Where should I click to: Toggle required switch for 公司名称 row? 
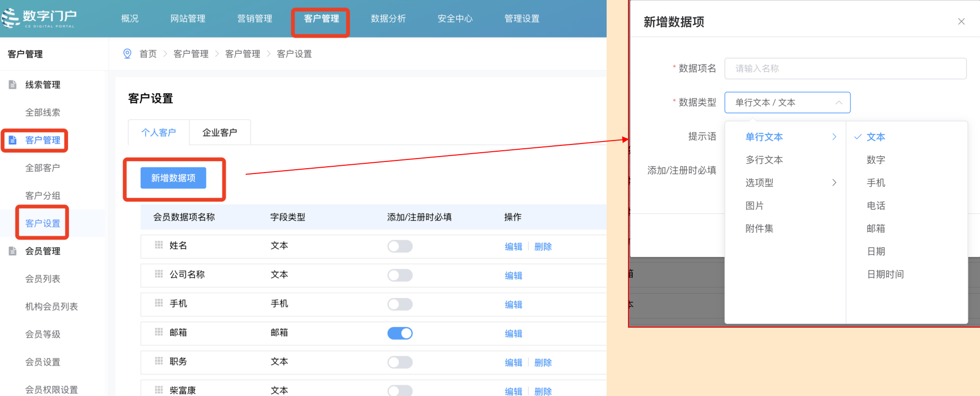400,275
